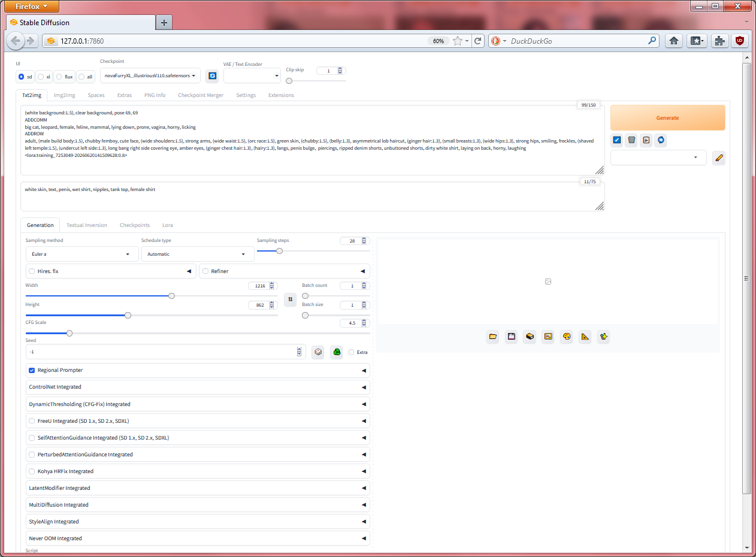Open the bookmarks toolbar icon
The width and height of the screenshot is (756, 557).
pyautogui.click(x=697, y=41)
